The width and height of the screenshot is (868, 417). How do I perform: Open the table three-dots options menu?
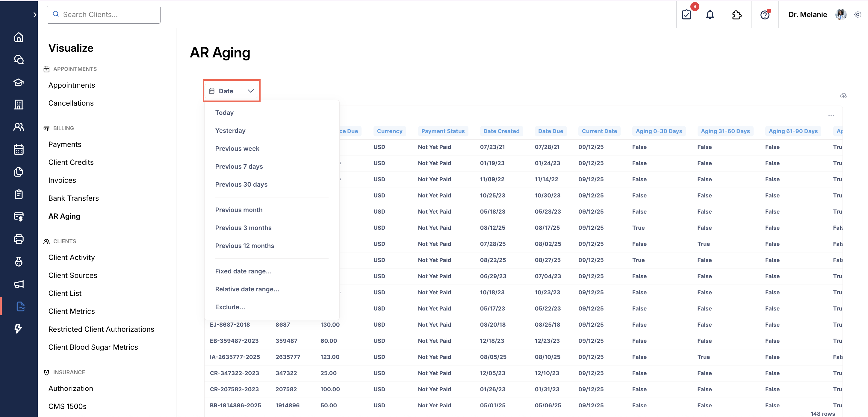coord(831,115)
